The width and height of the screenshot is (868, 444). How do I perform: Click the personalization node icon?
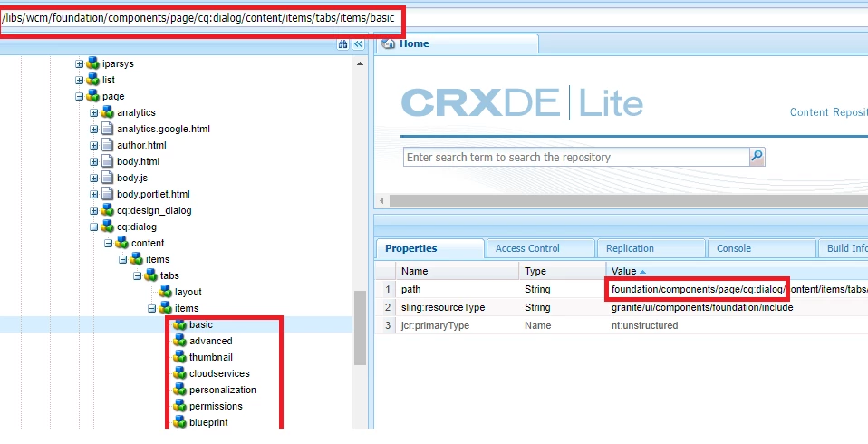(x=179, y=390)
